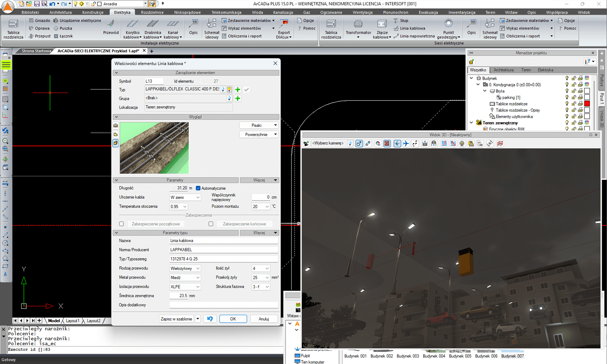Image resolution: width=607 pixels, height=364 pixels.
Task: Uncheck the Automatycznie length checkbox
Action: tap(198, 188)
